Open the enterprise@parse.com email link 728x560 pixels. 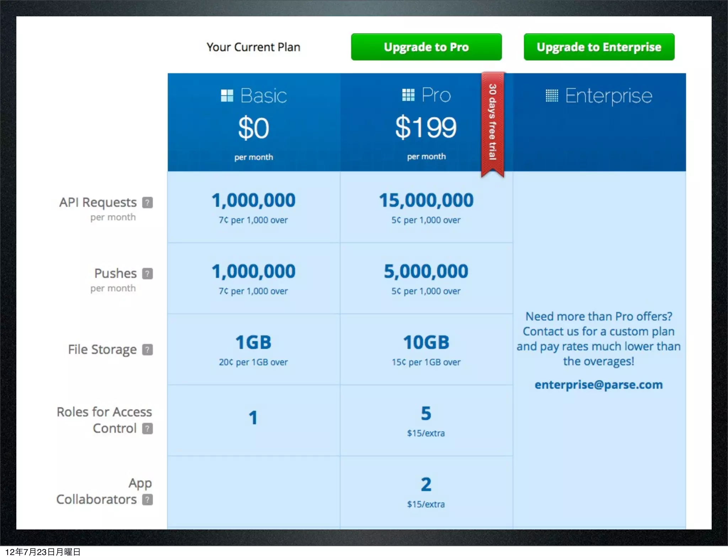point(599,385)
